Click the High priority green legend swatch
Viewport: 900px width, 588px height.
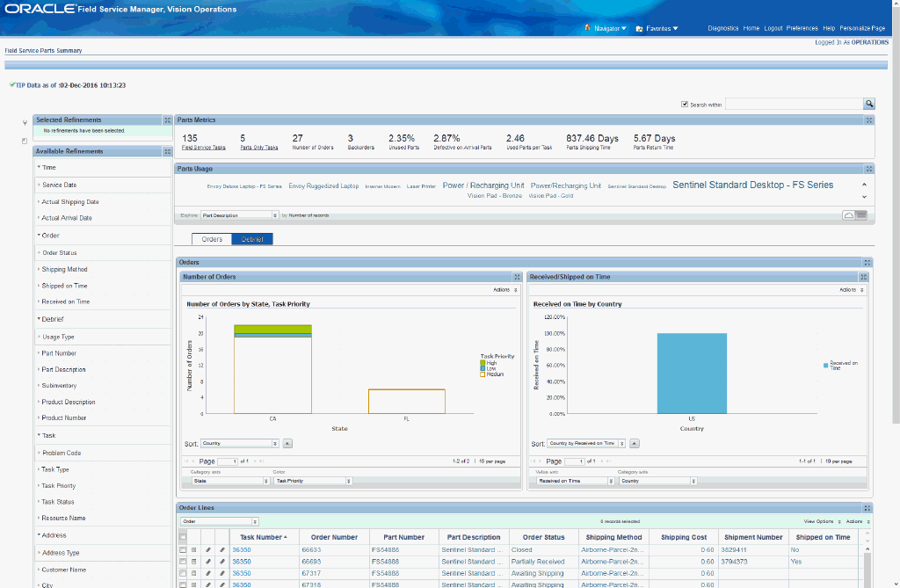coord(483,363)
